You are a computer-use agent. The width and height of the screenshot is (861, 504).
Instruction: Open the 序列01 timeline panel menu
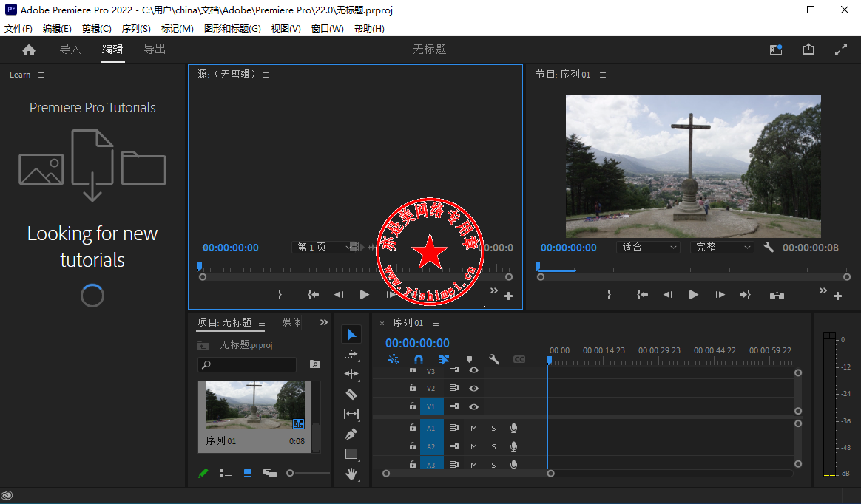tap(436, 323)
